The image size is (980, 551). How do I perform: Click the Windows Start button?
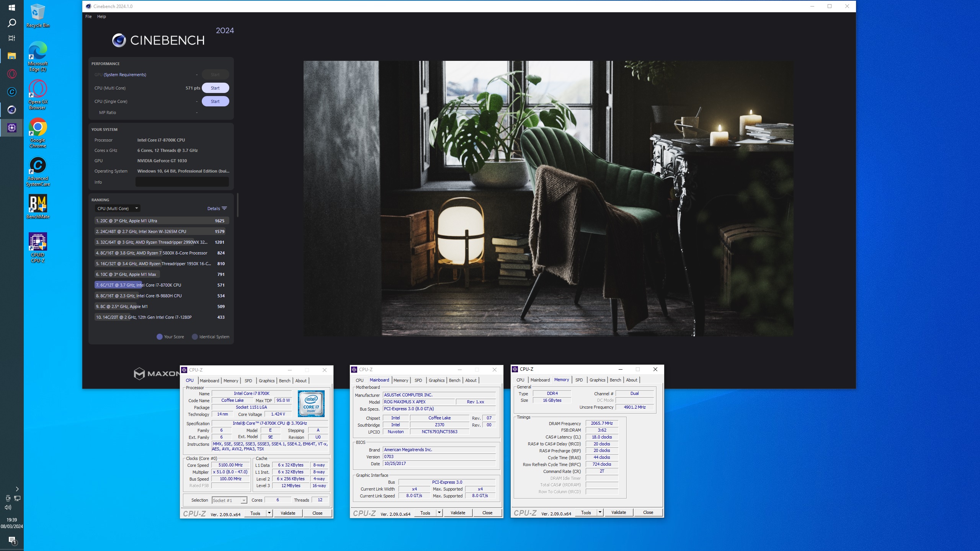pos(11,8)
